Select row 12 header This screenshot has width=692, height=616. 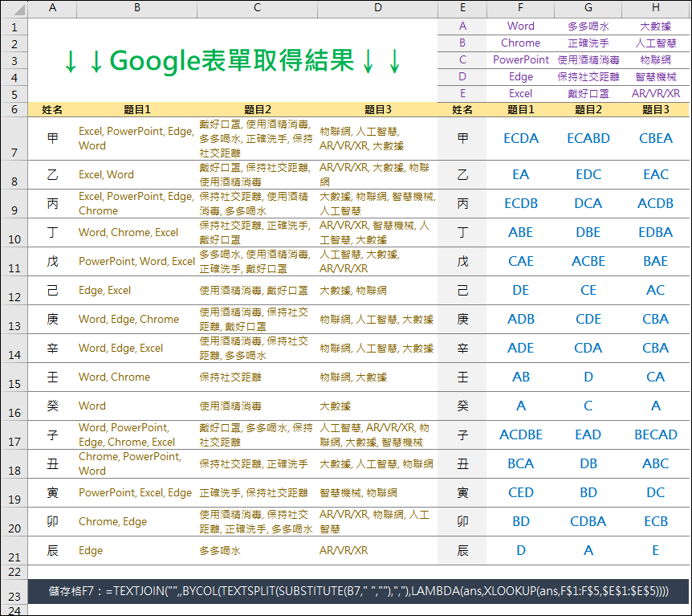[14, 291]
